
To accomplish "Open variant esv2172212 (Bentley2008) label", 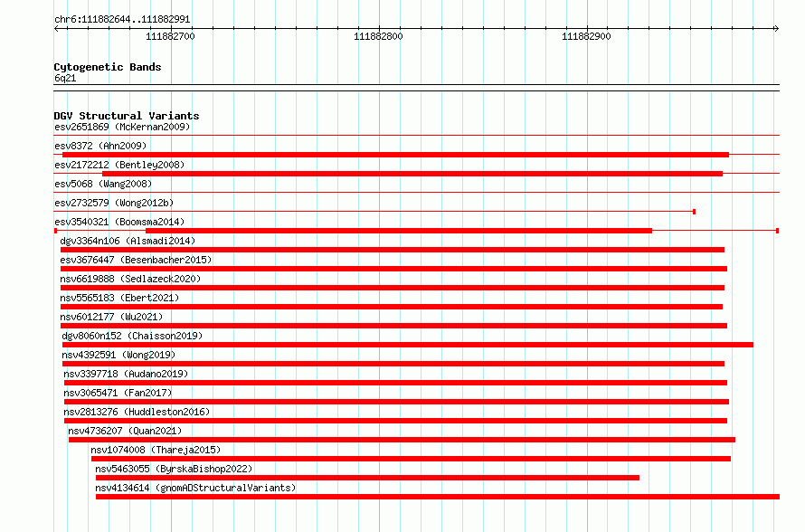I will [x=119, y=165].
